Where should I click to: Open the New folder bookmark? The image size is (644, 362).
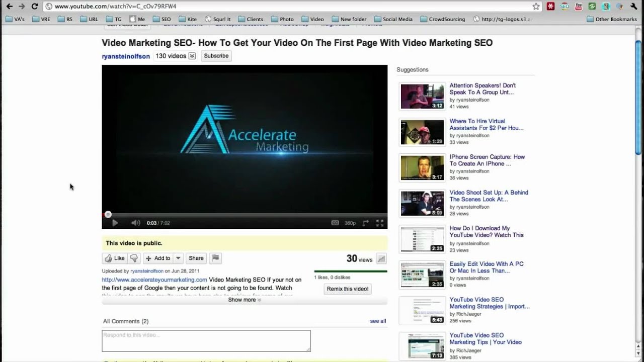point(349,19)
